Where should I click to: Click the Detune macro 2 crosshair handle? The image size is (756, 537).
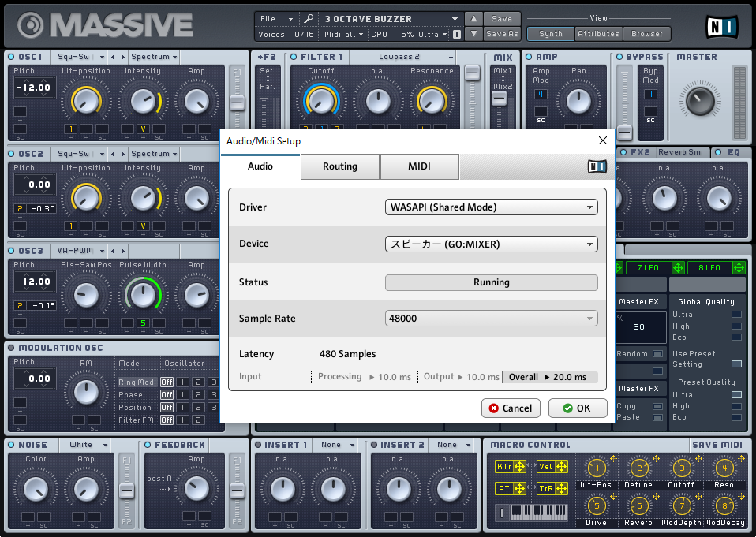pyautogui.click(x=656, y=458)
